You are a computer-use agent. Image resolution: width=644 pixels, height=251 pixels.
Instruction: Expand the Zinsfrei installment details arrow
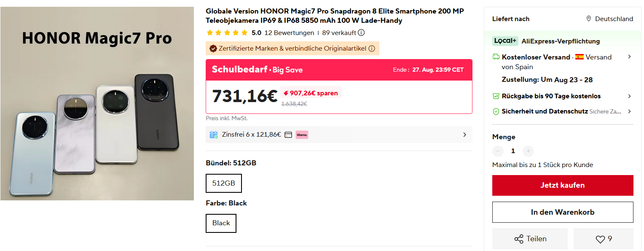click(x=464, y=135)
